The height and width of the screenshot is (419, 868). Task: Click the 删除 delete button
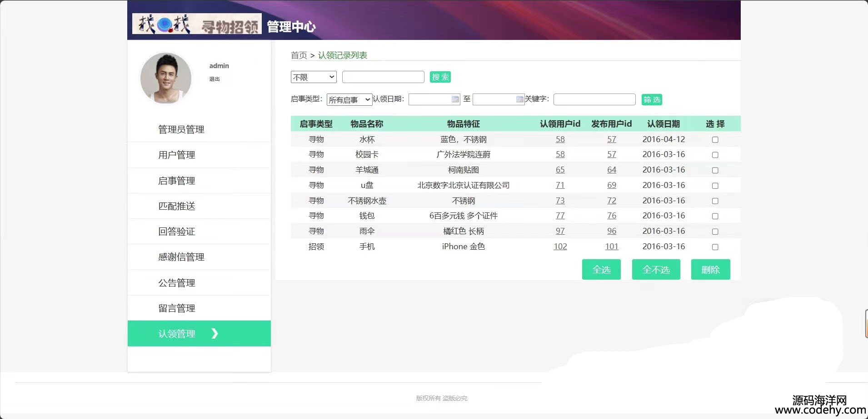pyautogui.click(x=710, y=270)
